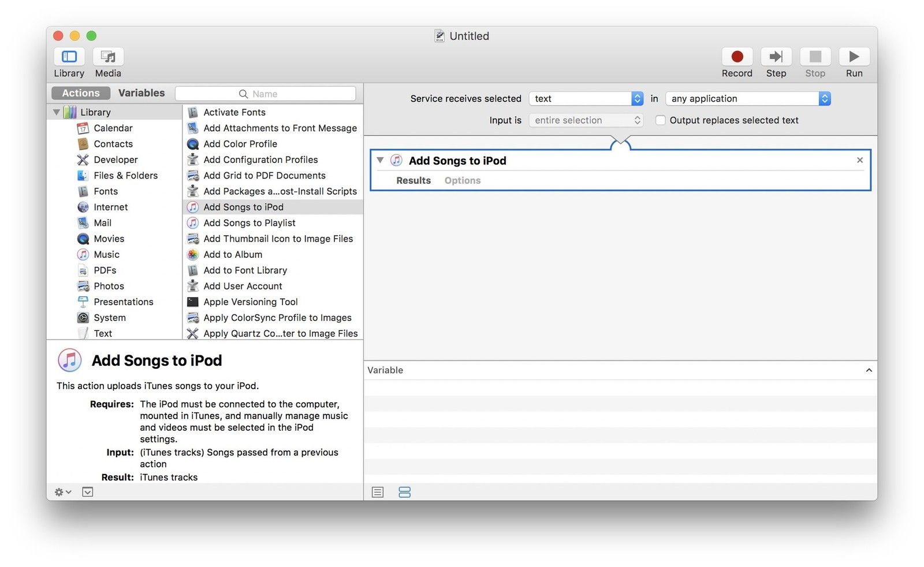The height and width of the screenshot is (567, 924).
Task: Click the Step icon in toolbar
Action: pyautogui.click(x=776, y=57)
